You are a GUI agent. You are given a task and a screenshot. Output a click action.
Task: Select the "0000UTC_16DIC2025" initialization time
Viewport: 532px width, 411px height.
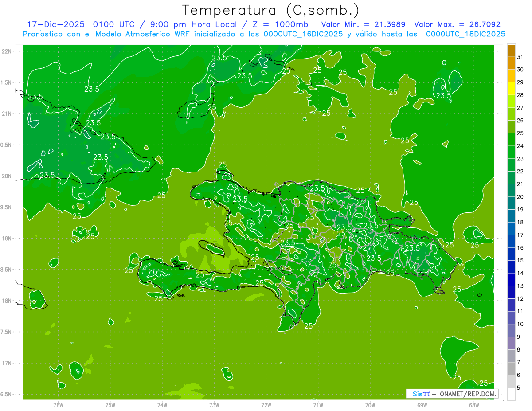pos(303,34)
